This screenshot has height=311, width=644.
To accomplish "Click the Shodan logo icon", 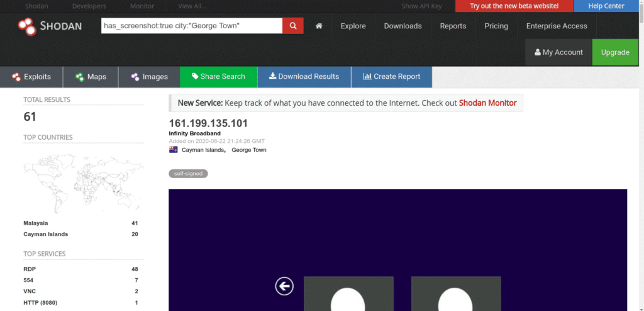I will pos(28,26).
